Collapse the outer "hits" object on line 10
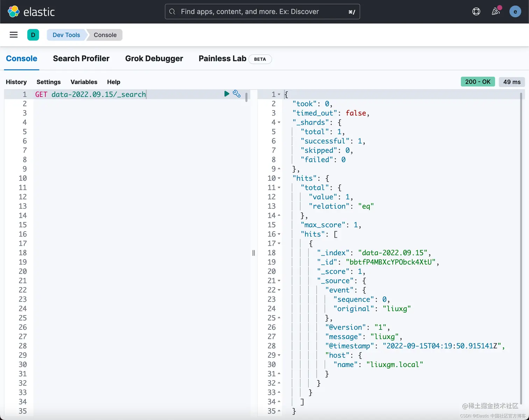 [x=279, y=178]
